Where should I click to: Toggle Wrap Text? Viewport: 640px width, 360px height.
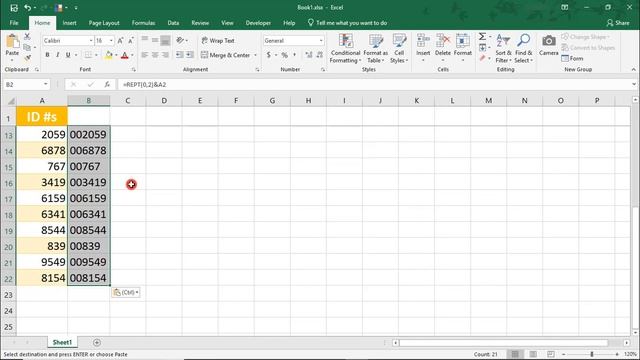coord(218,40)
